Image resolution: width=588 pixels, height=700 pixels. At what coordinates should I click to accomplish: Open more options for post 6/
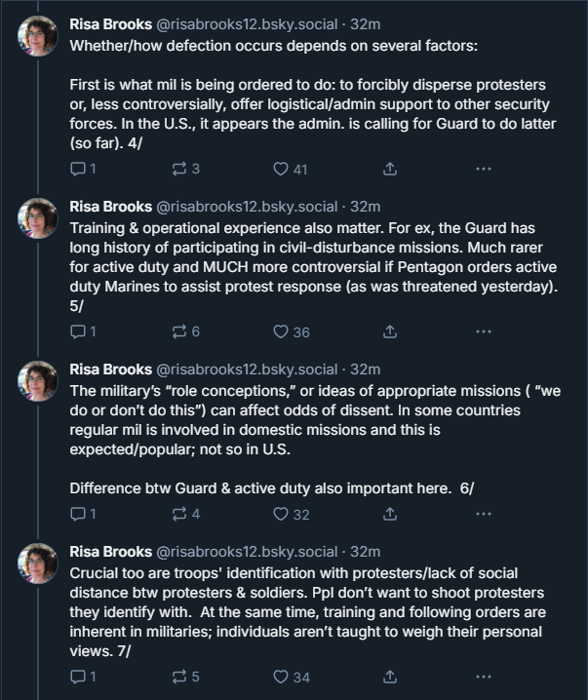[484, 514]
